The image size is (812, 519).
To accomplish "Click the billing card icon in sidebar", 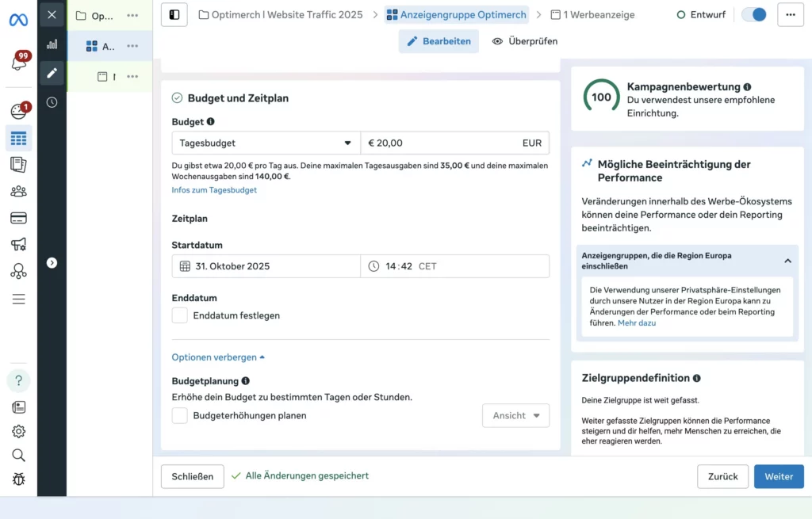I will click(x=18, y=218).
